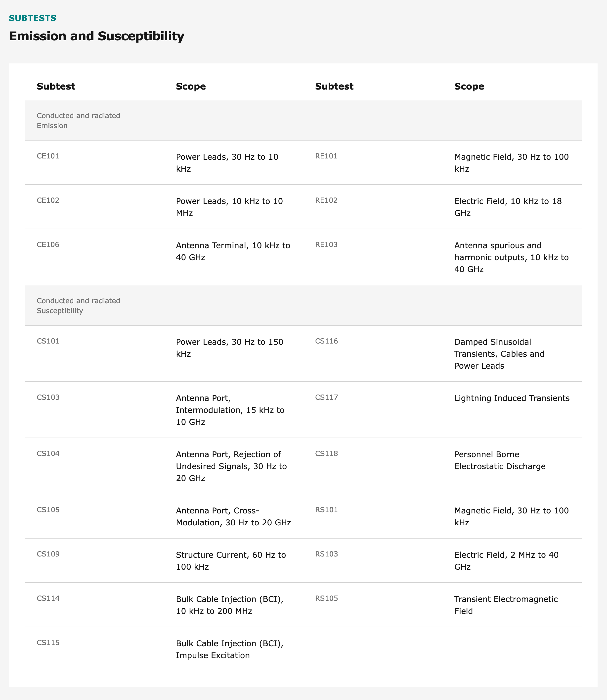Click the CS103 Intermodulation scope text
The image size is (607, 700).
(x=230, y=410)
